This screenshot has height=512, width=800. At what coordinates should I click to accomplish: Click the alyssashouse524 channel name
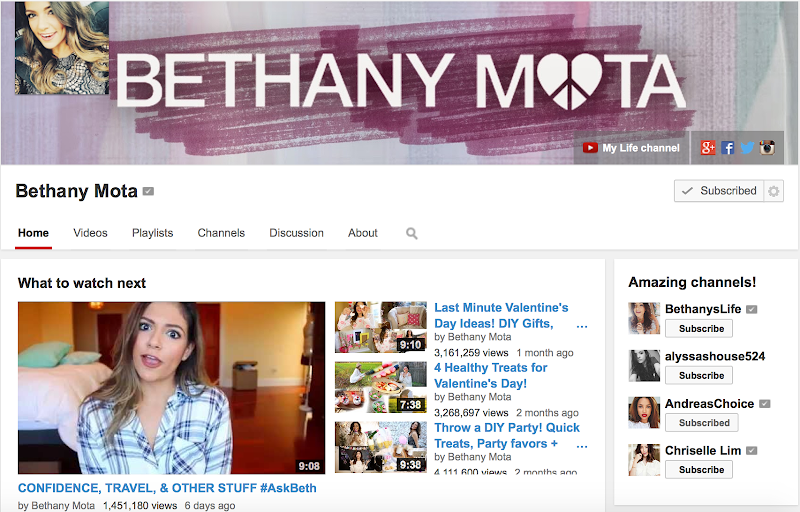click(715, 356)
